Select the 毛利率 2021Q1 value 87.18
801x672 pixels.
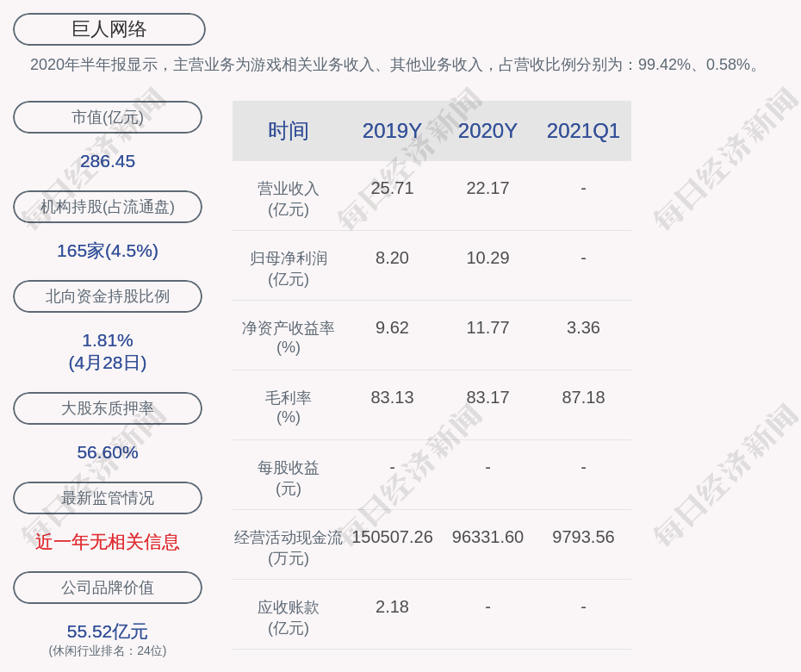click(583, 397)
